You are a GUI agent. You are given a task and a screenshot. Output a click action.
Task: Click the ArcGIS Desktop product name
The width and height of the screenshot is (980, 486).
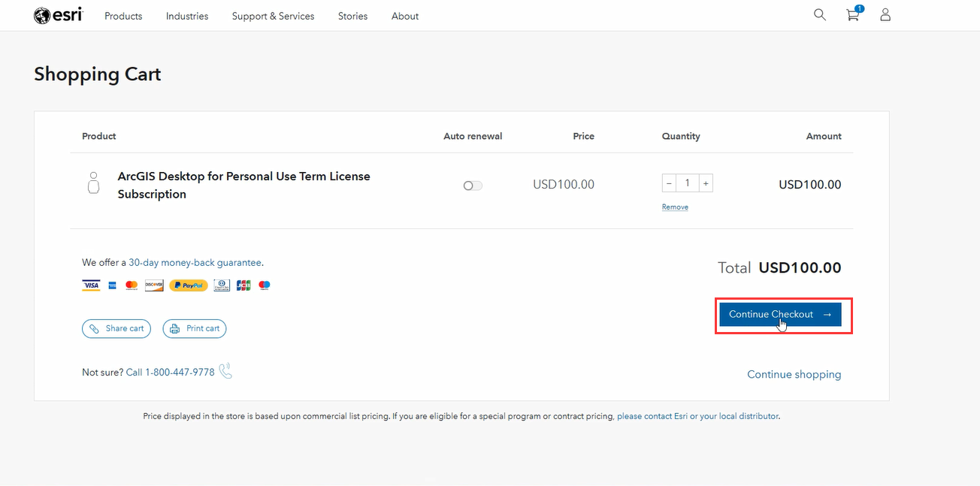244,185
